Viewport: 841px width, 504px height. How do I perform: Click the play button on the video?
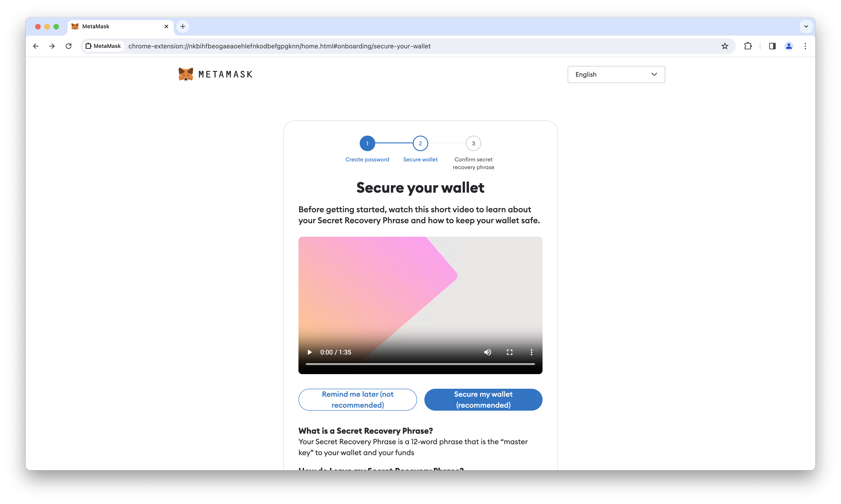pyautogui.click(x=309, y=352)
